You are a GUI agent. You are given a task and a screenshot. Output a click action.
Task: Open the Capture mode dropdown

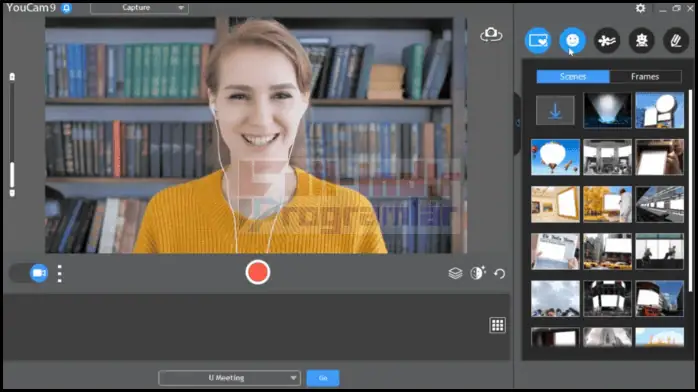click(139, 8)
